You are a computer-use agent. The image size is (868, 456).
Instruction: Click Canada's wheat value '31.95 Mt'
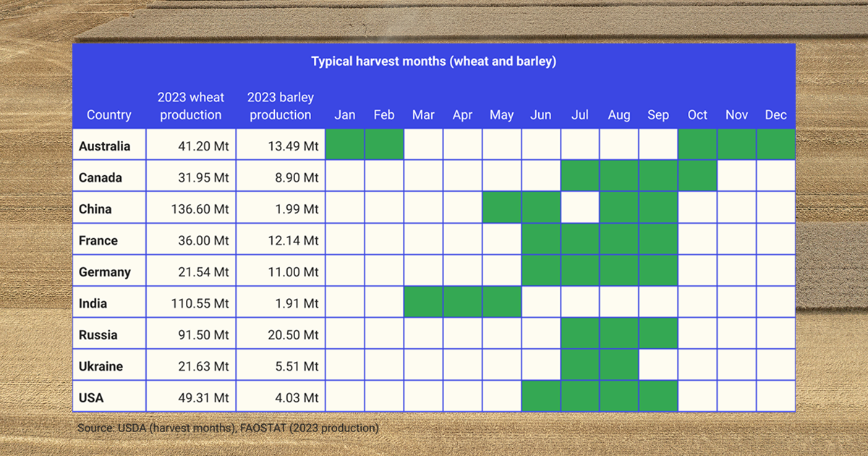point(203,177)
